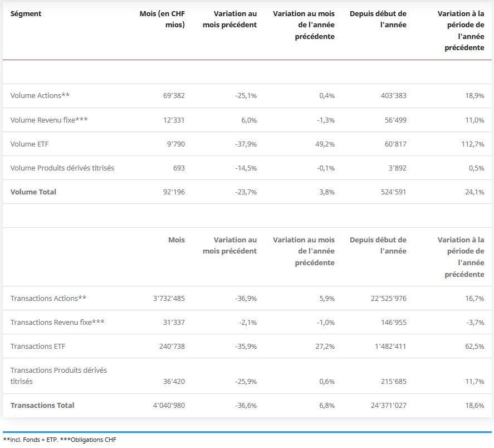Click the 'Mois (en CHF mios)' header
Viewport: 494px width, 448px height.
tap(162, 19)
